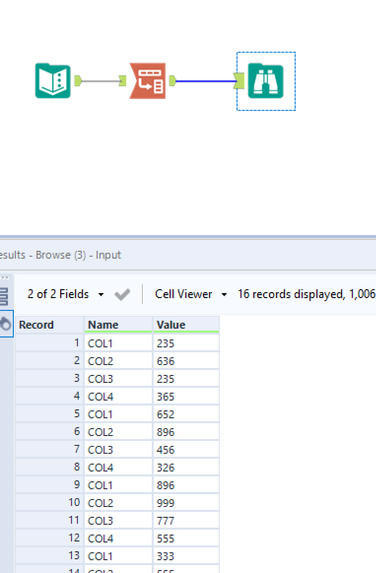
Task: Select record row number 10
Action: pyautogui.click(x=50, y=503)
